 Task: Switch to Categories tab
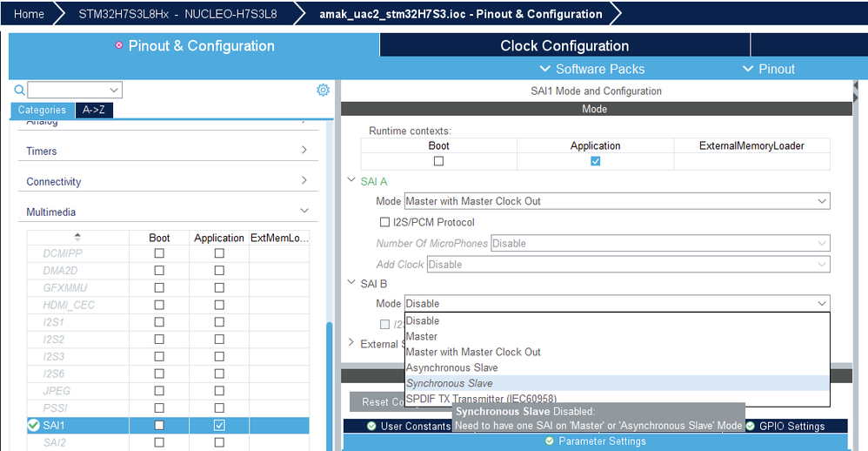tap(42, 110)
